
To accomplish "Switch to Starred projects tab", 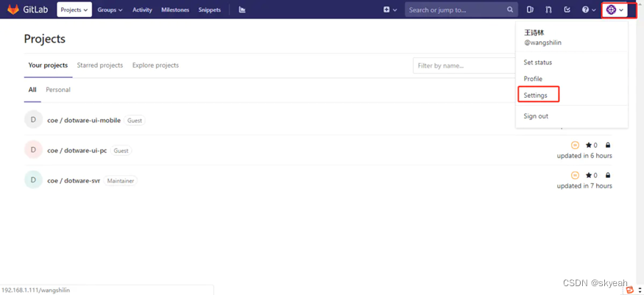I will (x=100, y=65).
